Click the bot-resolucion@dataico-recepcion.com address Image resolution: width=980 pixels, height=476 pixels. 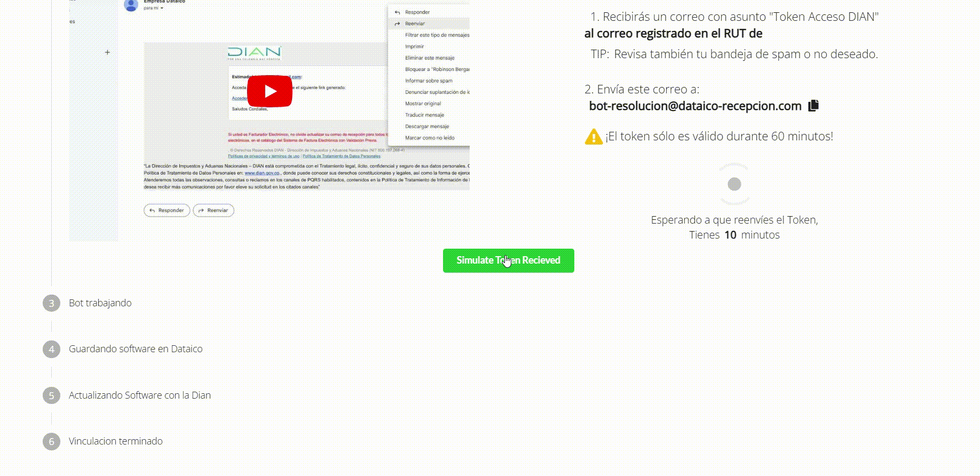[x=695, y=106]
